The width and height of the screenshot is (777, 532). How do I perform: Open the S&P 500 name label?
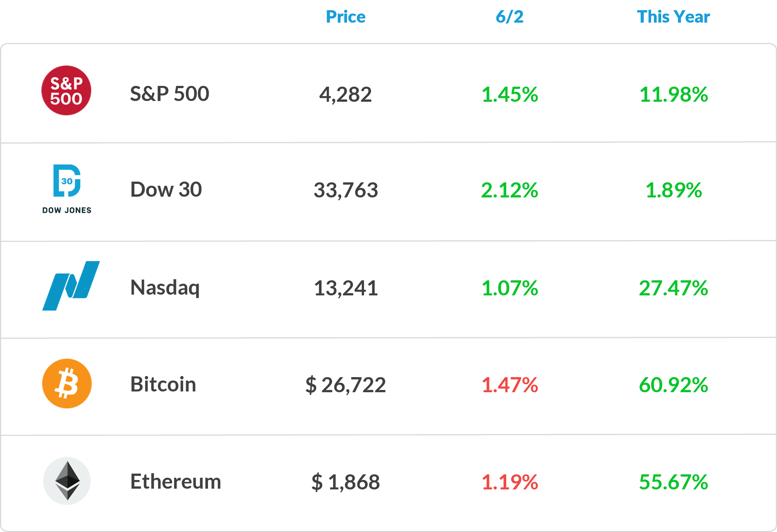tap(170, 93)
